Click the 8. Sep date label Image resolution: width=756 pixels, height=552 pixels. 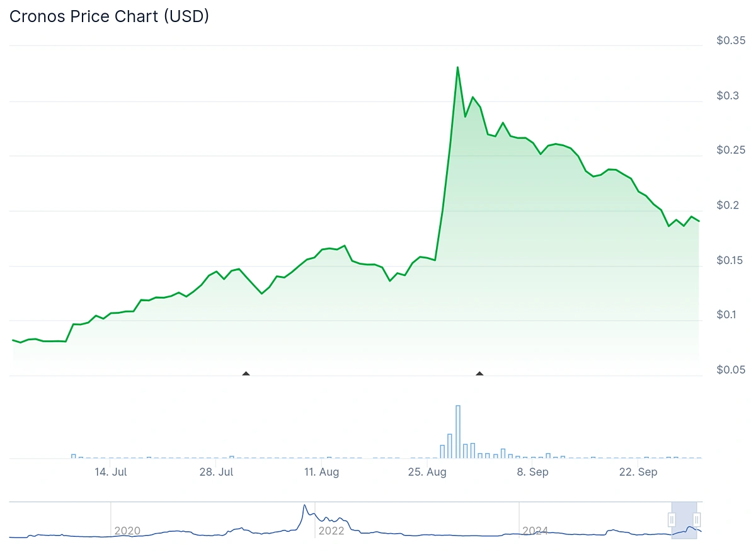[x=532, y=472]
